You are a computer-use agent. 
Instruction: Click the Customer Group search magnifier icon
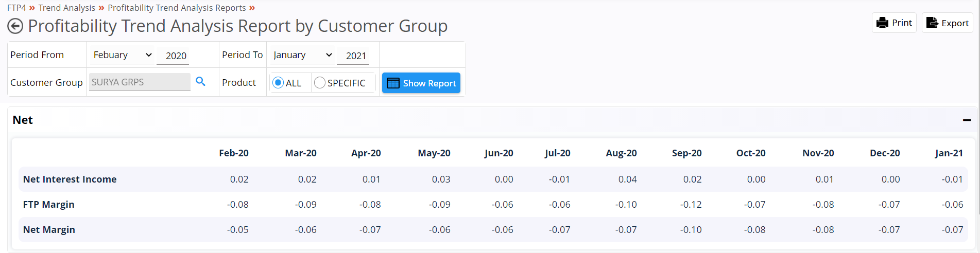coord(200,81)
